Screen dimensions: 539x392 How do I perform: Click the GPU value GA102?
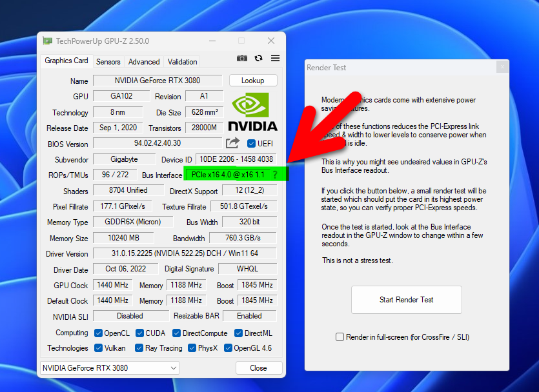click(121, 96)
